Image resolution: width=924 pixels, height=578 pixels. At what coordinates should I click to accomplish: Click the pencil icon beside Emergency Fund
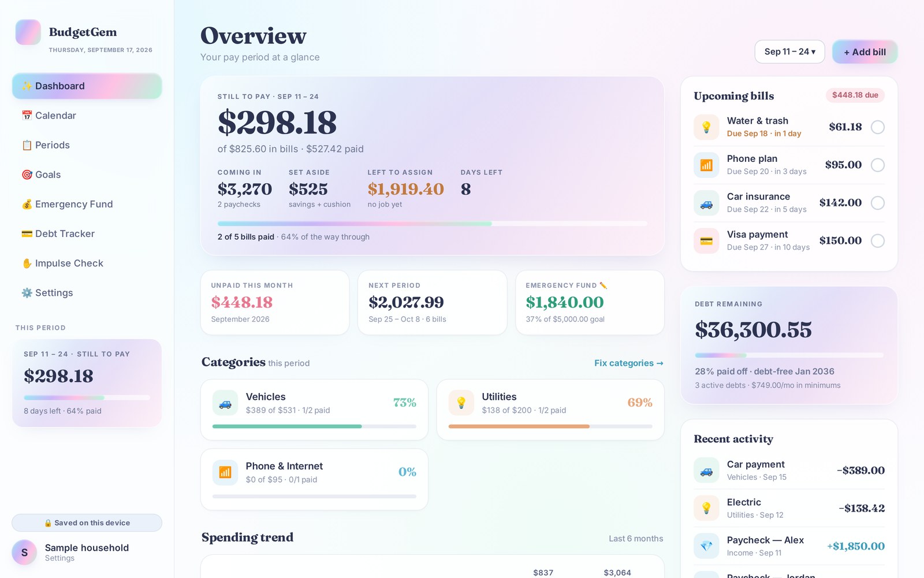(x=603, y=285)
